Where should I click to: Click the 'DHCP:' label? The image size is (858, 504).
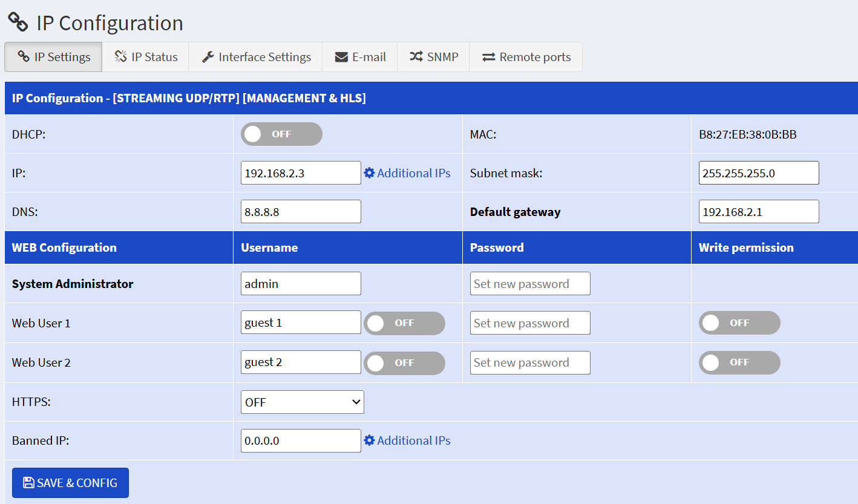coord(28,134)
